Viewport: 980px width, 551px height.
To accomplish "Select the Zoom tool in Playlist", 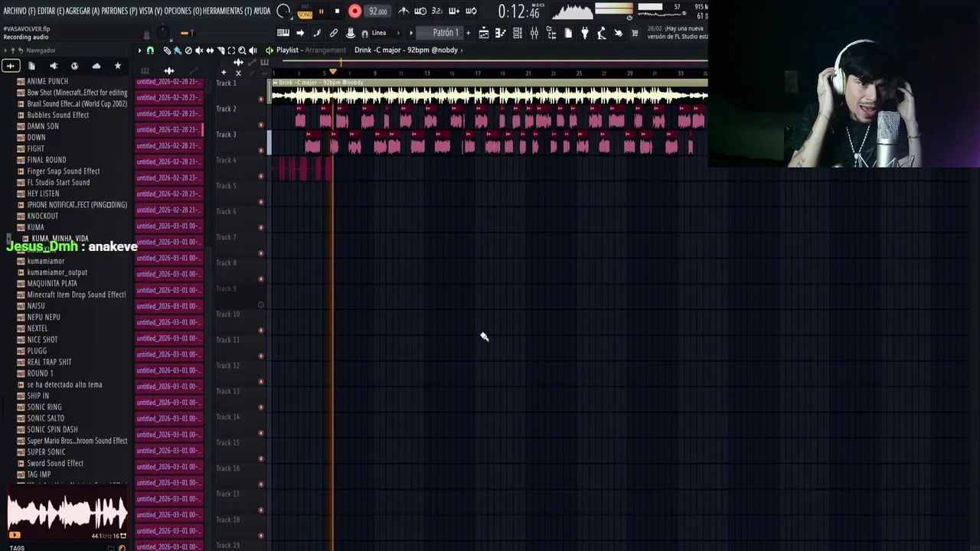I will click(242, 51).
